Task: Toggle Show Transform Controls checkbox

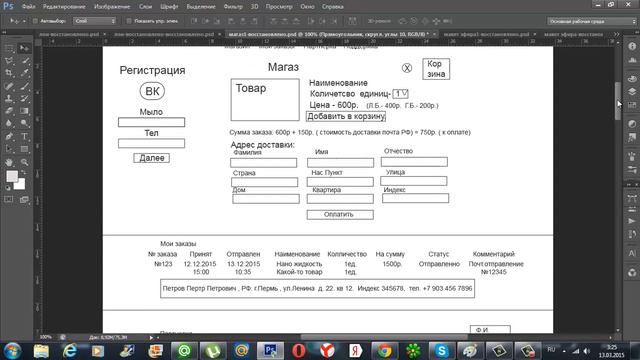Action: click(x=129, y=21)
